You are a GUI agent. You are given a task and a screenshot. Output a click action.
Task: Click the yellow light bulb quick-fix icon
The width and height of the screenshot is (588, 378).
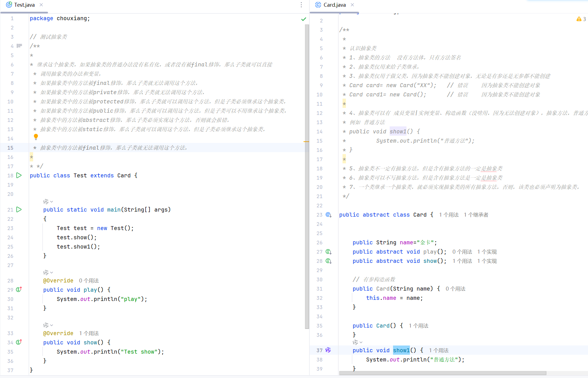point(36,137)
